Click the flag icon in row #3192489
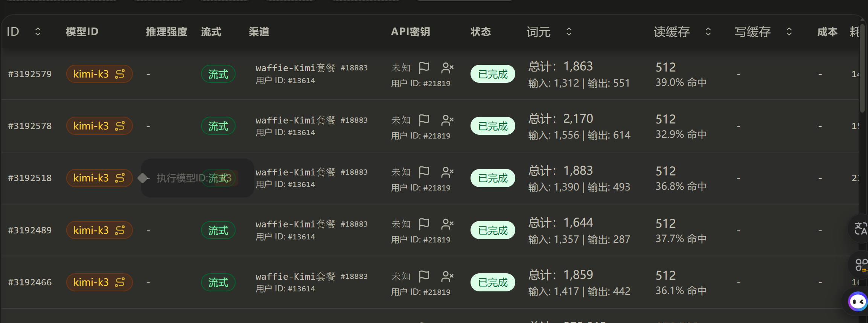Screen dimensions: 868x323 point(424,224)
